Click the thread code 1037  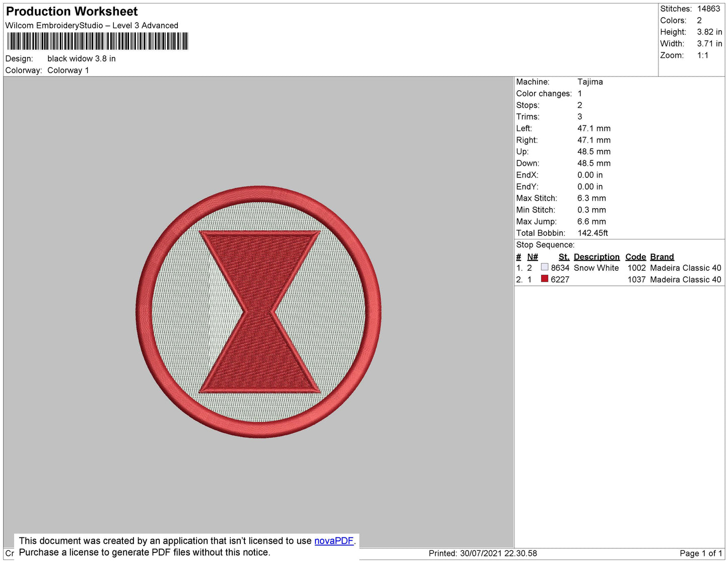[637, 280]
